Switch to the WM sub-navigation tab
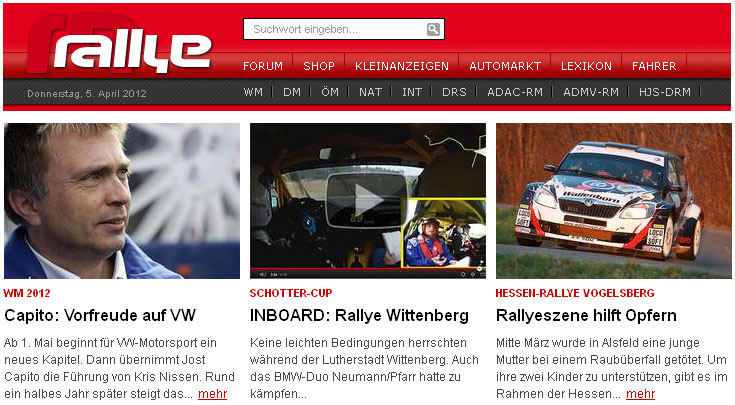 point(253,92)
